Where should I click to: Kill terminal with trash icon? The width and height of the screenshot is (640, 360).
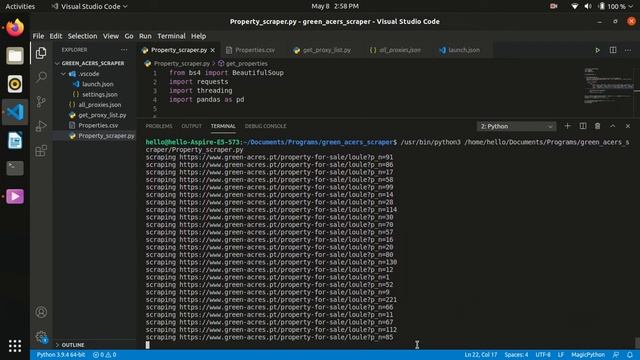[x=598, y=126]
